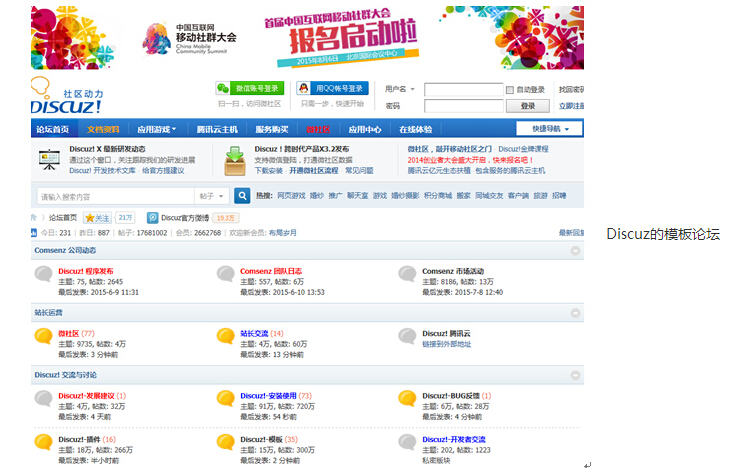Click 站长交流 orange bubble icon
736x468 pixels.
225,336
